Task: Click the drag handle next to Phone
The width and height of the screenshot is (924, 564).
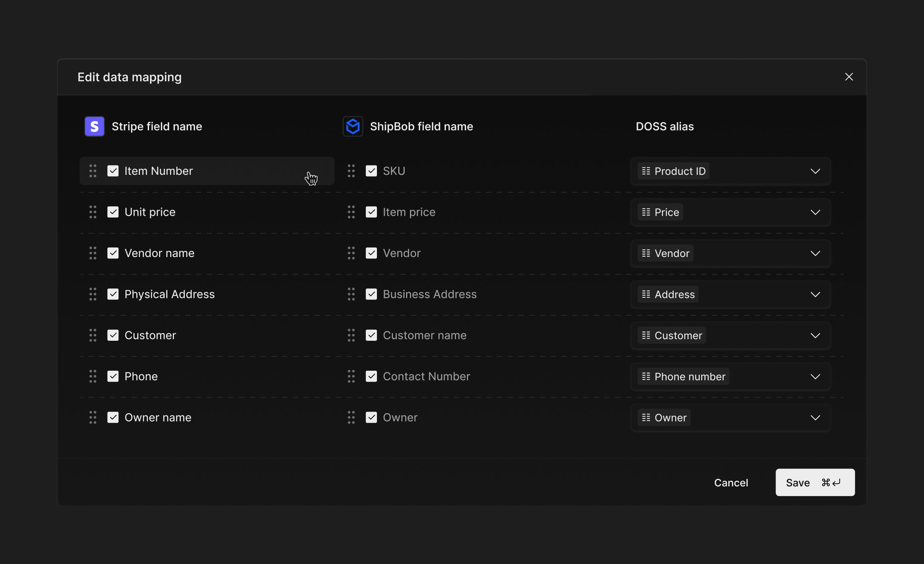Action: (93, 376)
